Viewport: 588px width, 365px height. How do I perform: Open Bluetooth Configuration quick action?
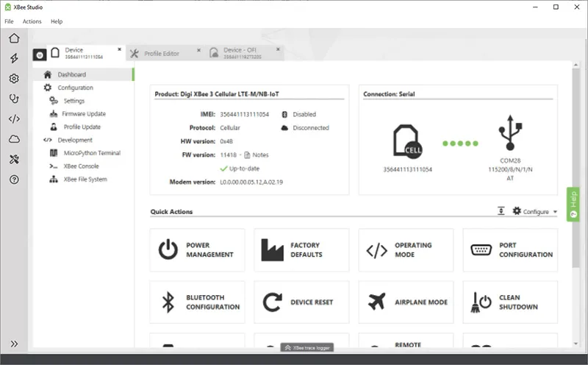[x=197, y=302]
